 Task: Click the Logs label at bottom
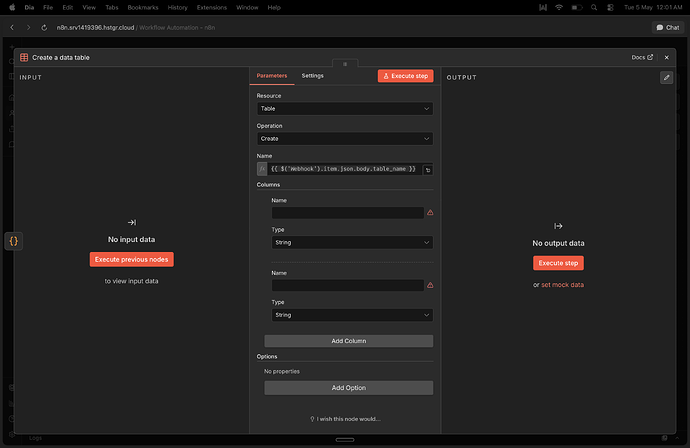pyautogui.click(x=36, y=438)
